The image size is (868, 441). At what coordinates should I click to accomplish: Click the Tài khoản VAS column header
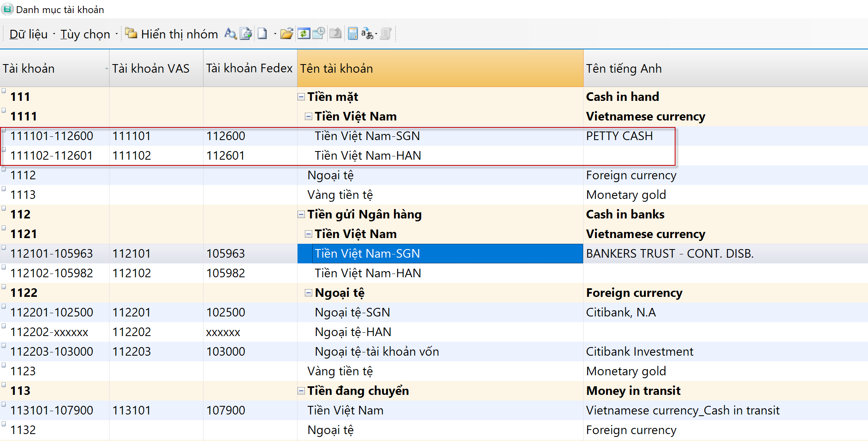tap(156, 68)
